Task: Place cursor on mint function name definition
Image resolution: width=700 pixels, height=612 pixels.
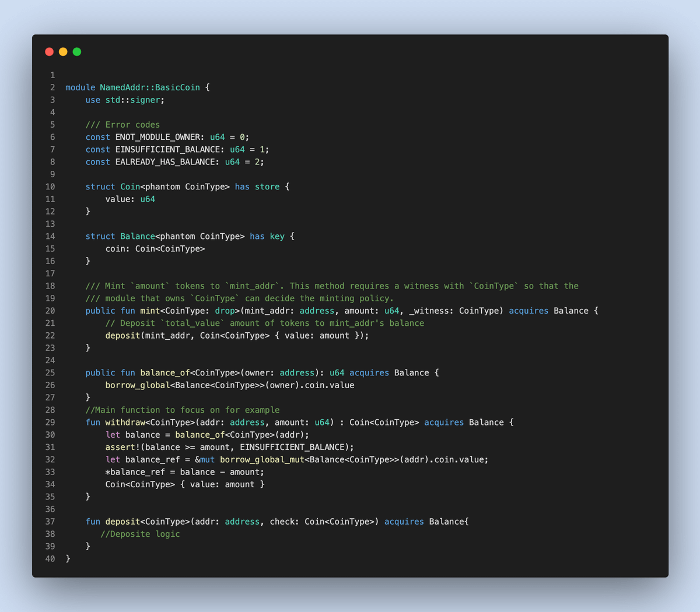Action: pos(150,311)
